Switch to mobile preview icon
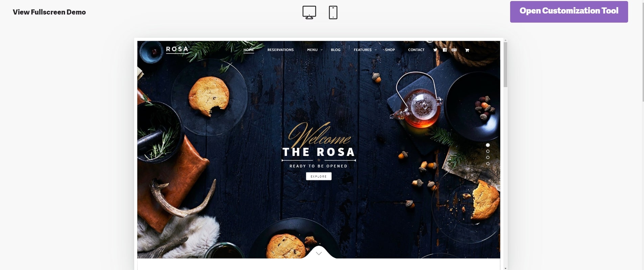644x270 pixels. coord(333,12)
